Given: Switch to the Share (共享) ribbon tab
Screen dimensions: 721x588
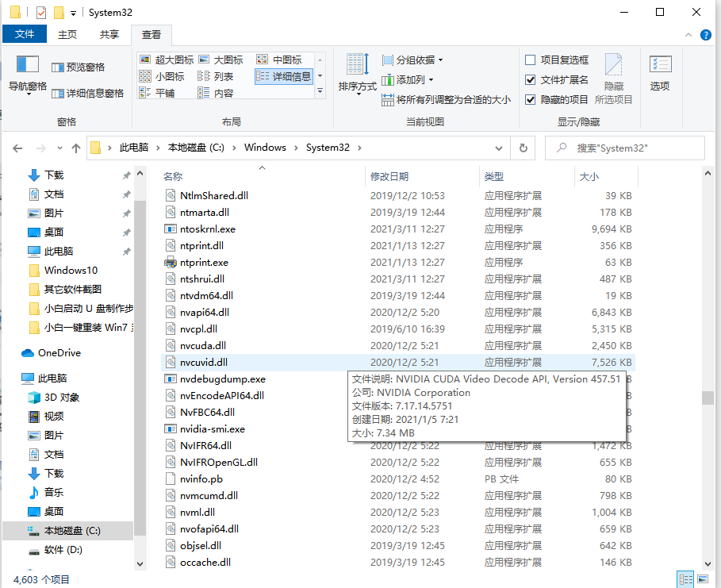Looking at the screenshot, I should 109,34.
